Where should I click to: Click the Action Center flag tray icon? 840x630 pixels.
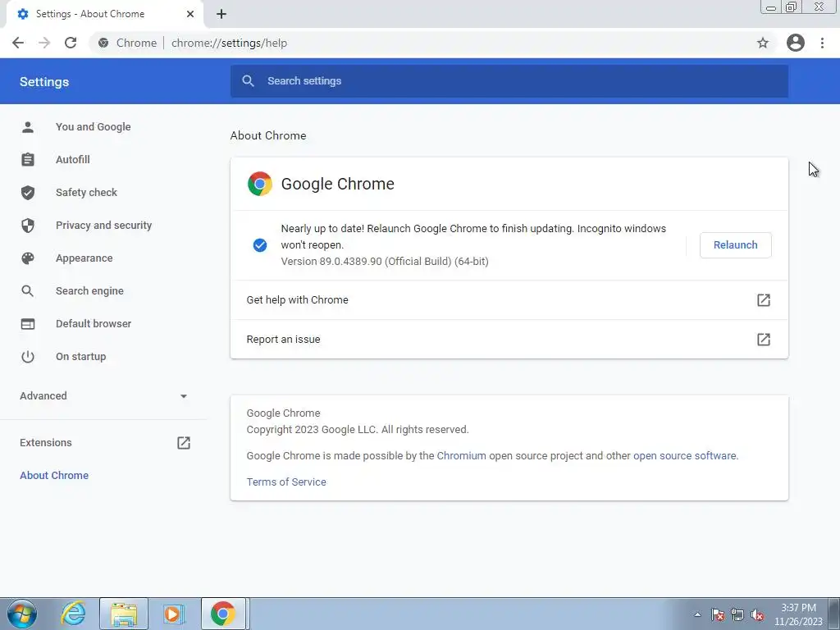click(718, 614)
